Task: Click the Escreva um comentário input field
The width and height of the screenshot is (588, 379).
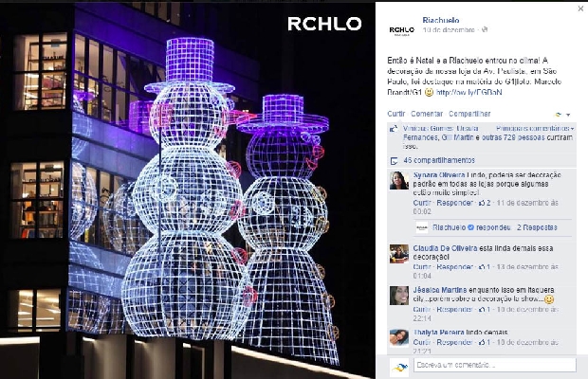Action: (x=495, y=365)
